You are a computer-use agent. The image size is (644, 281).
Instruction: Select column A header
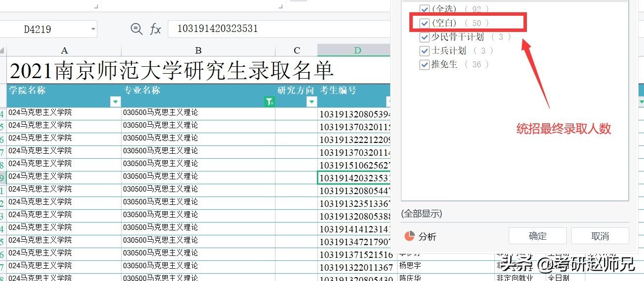click(64, 50)
